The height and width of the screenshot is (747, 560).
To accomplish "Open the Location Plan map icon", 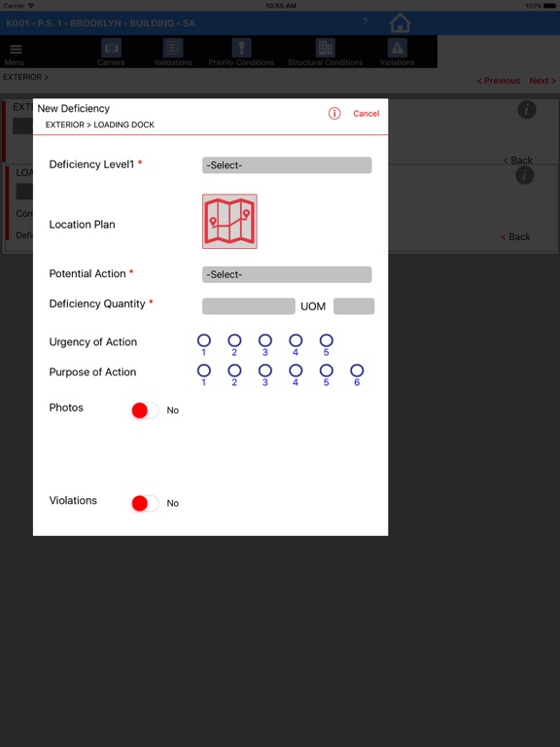I will 229,221.
